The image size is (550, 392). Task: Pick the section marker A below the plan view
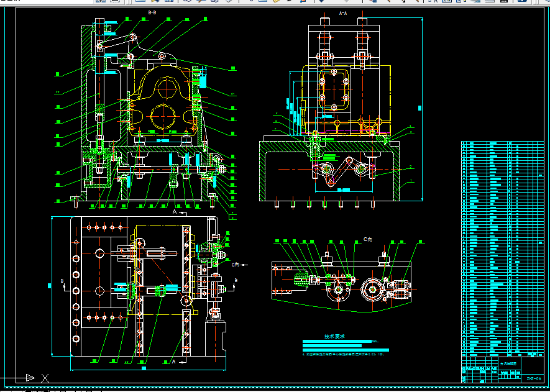173,361
